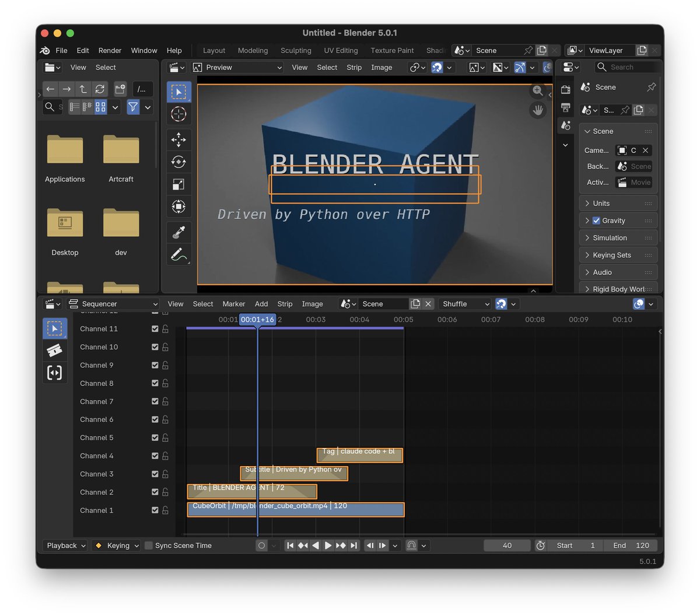Image resolution: width=700 pixels, height=616 pixels.
Task: Switch file browser to thumbnail display
Action: 101,107
